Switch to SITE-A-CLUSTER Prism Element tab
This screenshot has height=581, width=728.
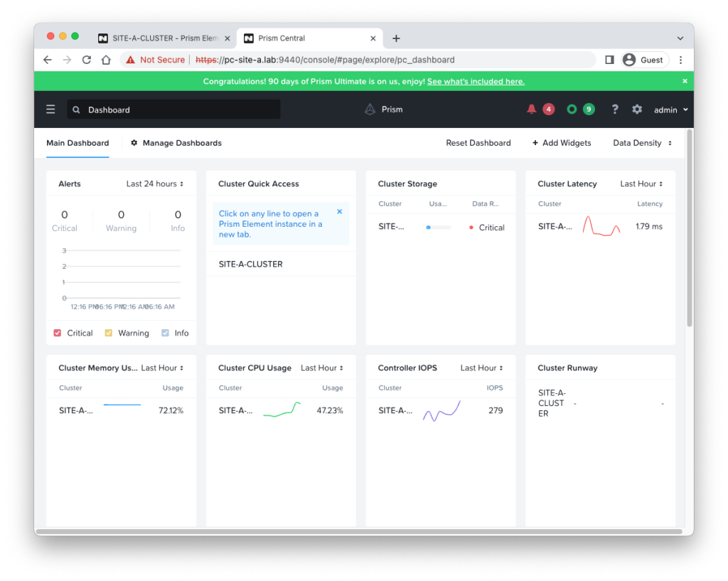pos(165,38)
